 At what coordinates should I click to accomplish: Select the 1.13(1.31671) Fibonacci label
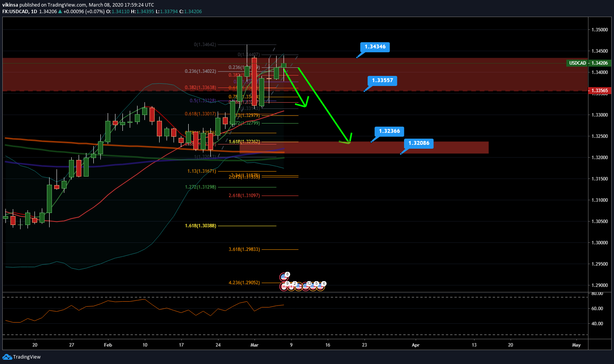[201, 171]
